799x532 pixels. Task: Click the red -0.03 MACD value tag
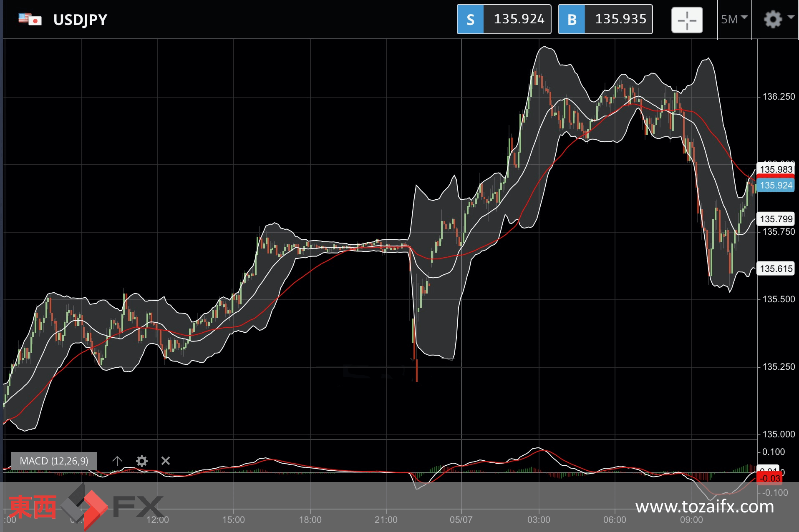pos(769,478)
